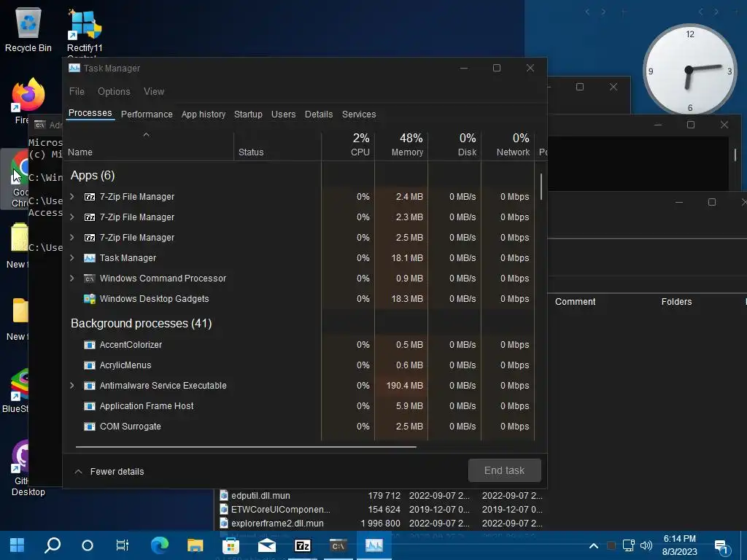Expand the Windows Command Processor group
747x560 pixels.
click(72, 278)
